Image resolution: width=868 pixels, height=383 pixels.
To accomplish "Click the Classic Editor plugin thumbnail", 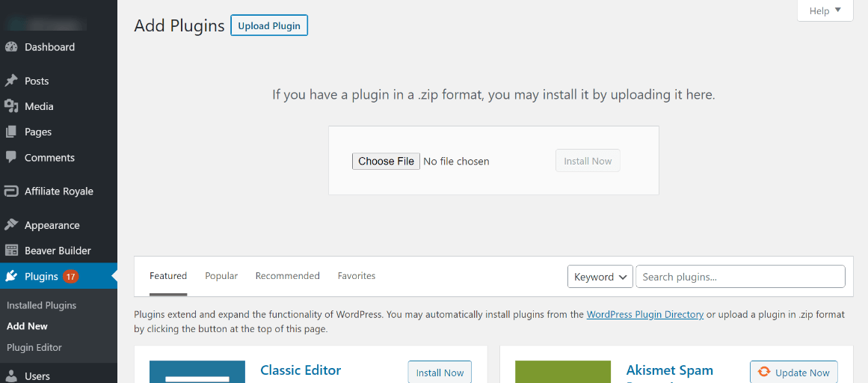I will coord(197,372).
